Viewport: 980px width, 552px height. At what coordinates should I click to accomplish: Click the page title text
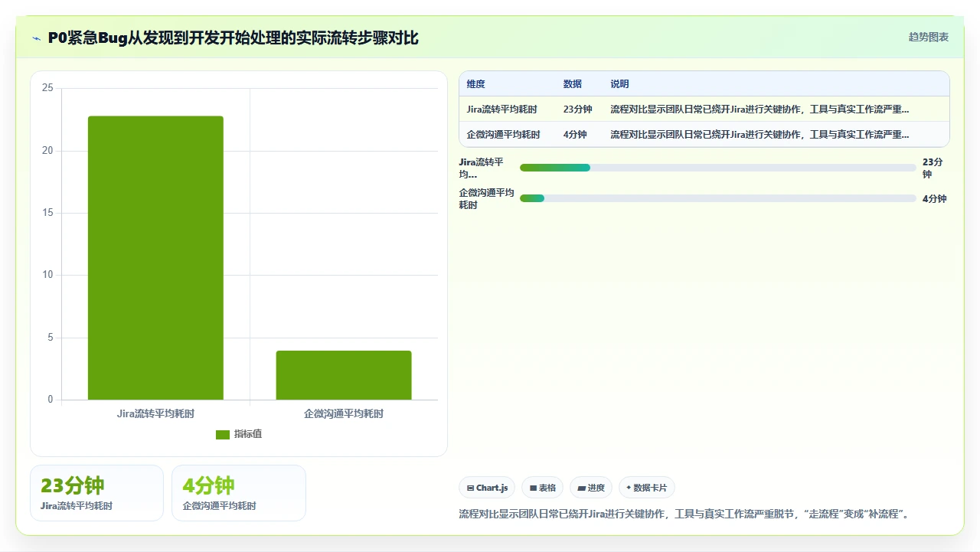(234, 38)
